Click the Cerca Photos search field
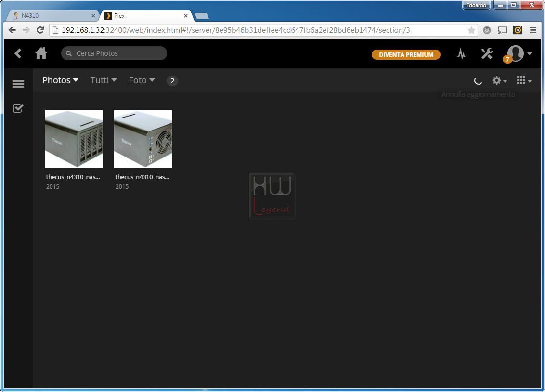 pos(114,53)
